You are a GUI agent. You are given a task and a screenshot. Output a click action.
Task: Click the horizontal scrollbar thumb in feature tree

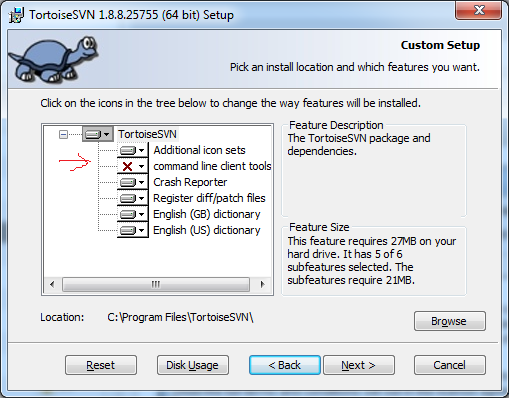click(x=156, y=285)
